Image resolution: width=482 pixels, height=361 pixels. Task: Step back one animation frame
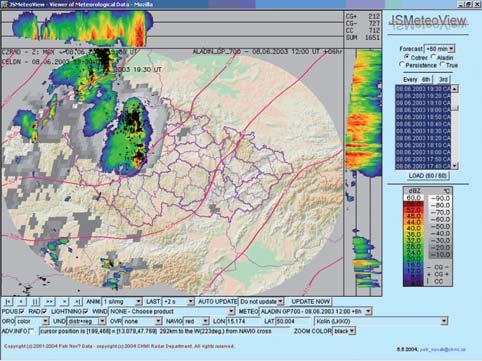pyautogui.click(x=22, y=302)
